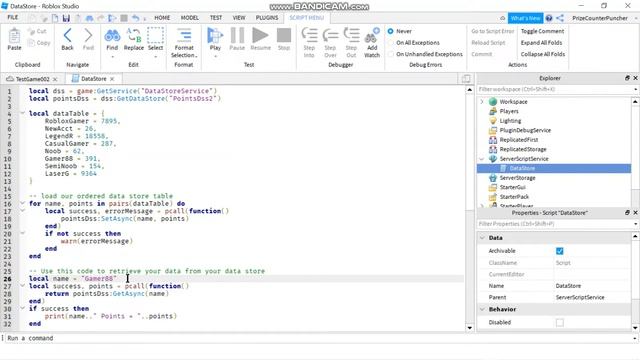Collapse the ServerScriptService node
640x360 pixels.
tap(482, 159)
